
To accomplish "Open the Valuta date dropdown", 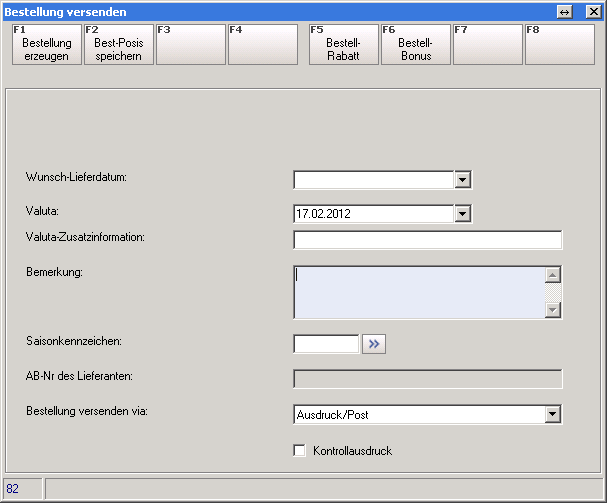I will pos(462,213).
